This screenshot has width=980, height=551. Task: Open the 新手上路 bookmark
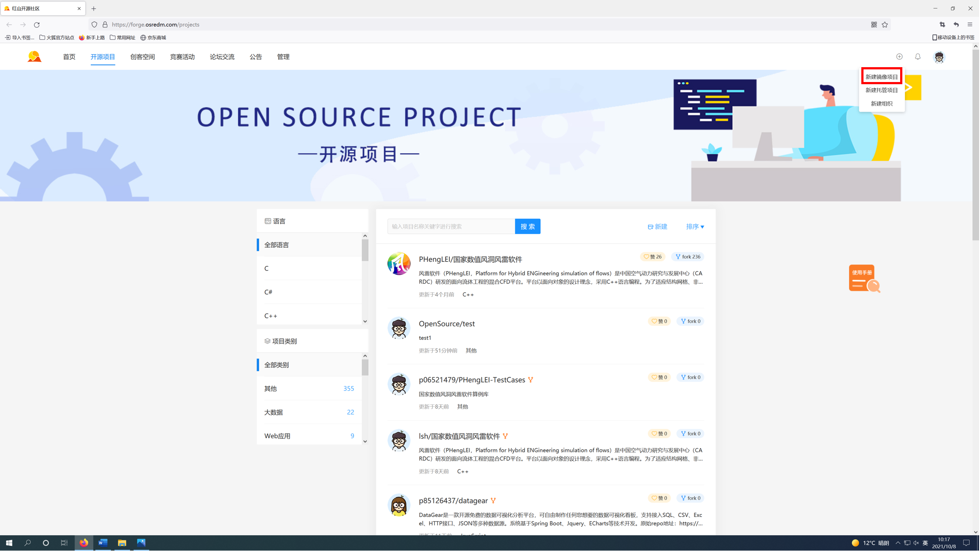tap(92, 38)
